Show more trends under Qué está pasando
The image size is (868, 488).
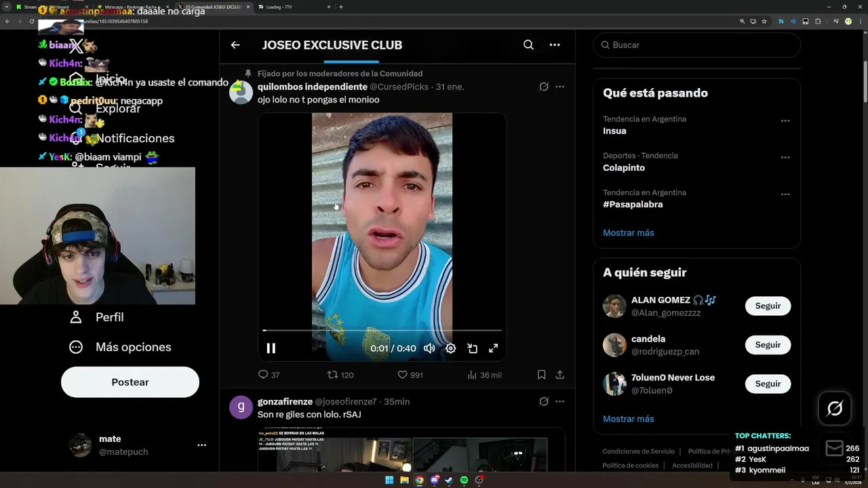[629, 232]
